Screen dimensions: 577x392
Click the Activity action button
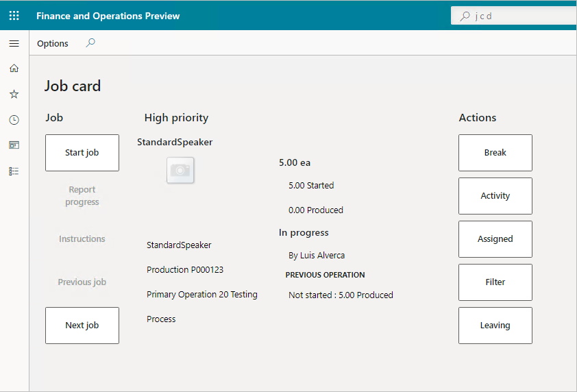[495, 196]
